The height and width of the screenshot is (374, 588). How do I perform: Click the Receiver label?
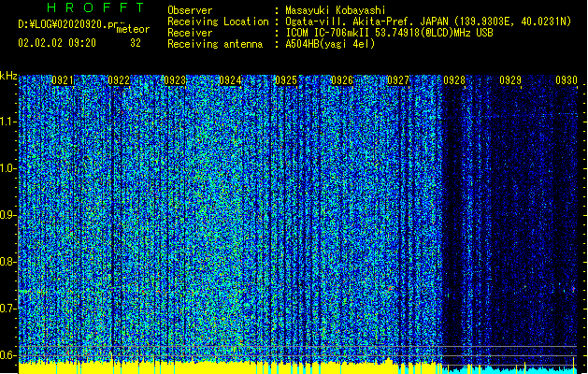point(190,33)
